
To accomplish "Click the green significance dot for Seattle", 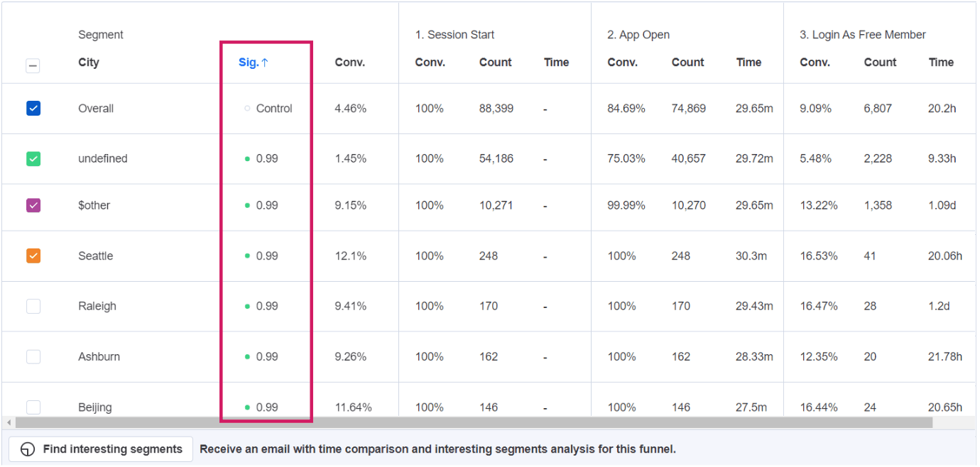I will pos(247,256).
